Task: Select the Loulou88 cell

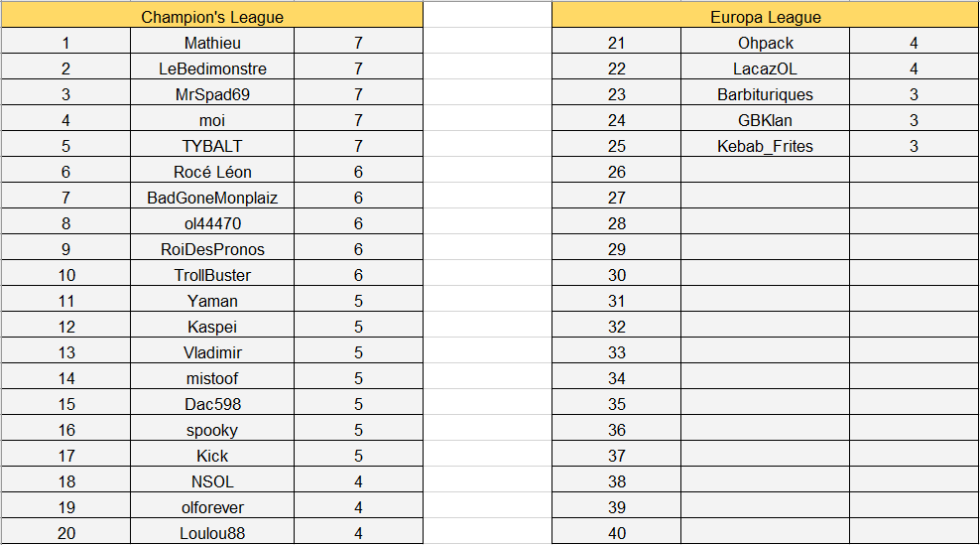Action: point(212,533)
